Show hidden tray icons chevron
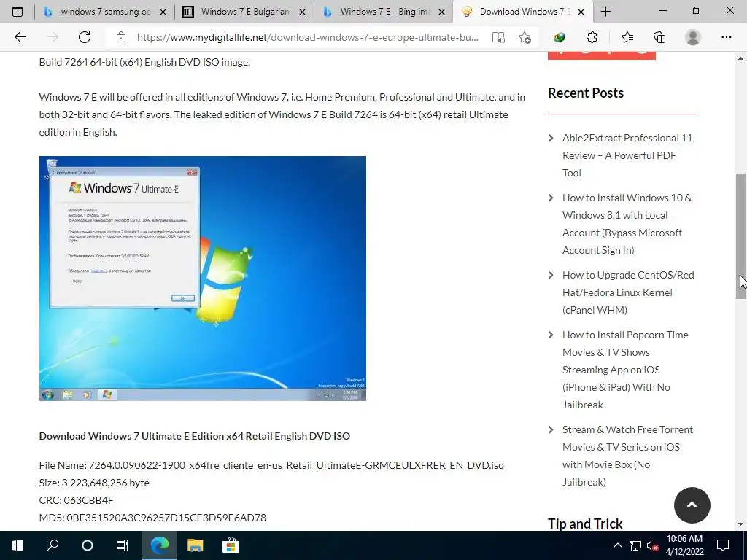Screen dimensions: 747x560 617,545
